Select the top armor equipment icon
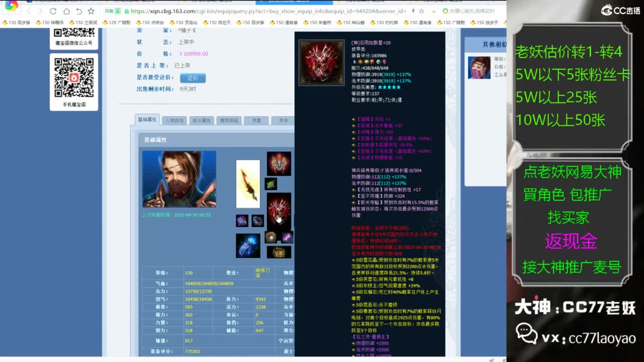The height and width of the screenshot is (362, 644). (x=279, y=164)
